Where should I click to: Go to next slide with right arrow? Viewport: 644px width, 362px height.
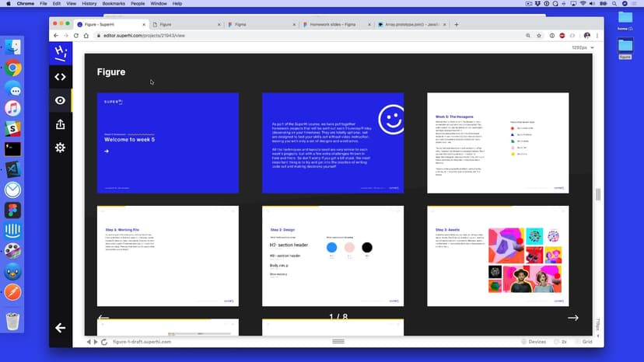pyautogui.click(x=573, y=318)
